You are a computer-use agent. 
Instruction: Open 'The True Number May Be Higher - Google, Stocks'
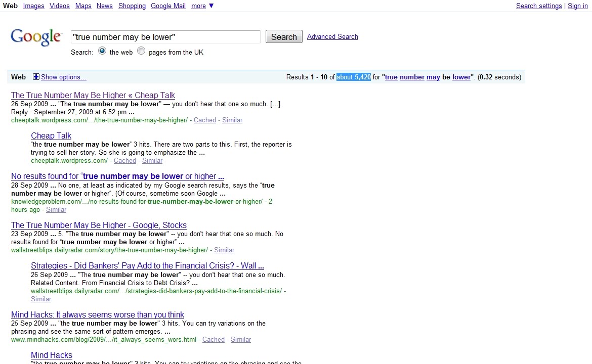[x=99, y=225]
